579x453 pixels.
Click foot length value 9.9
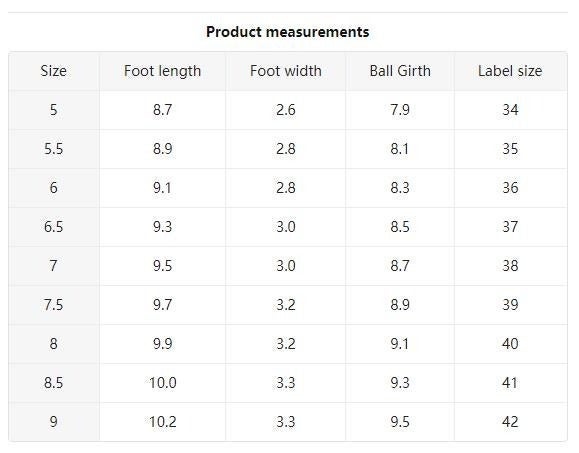click(x=162, y=344)
